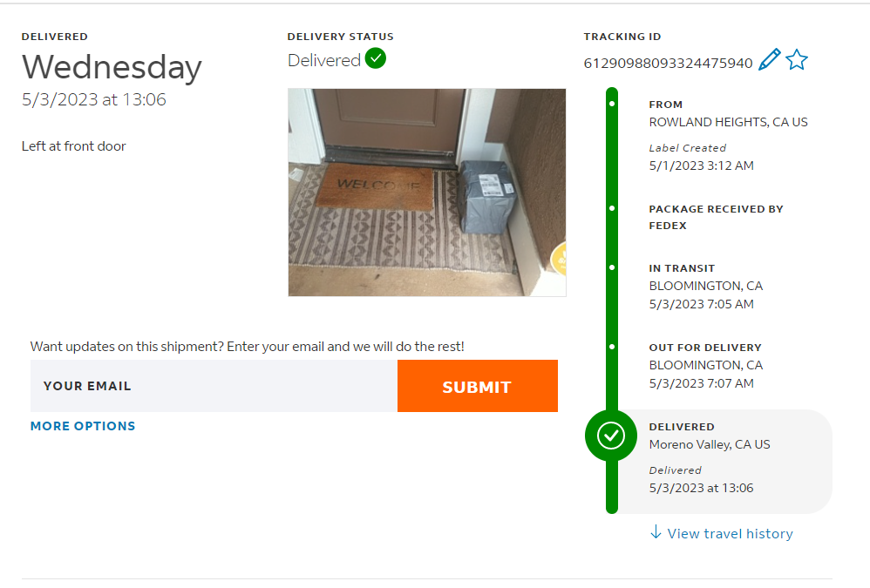Click the Your Email input field

pos(214,386)
